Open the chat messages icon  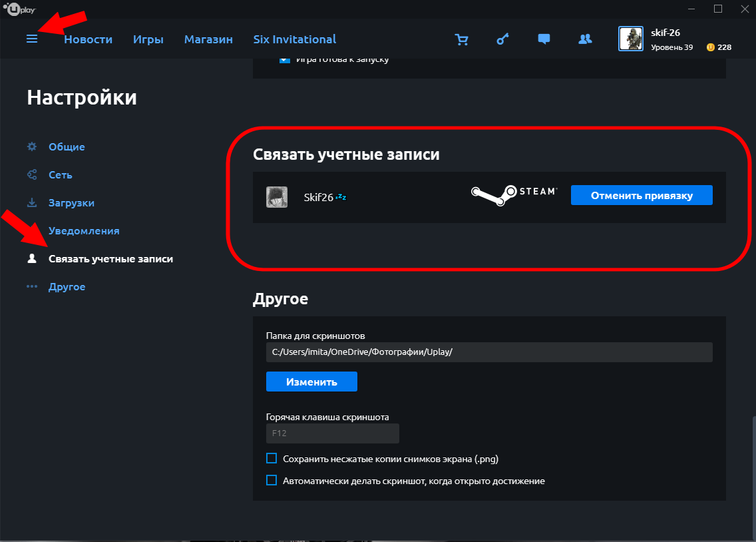pyautogui.click(x=544, y=39)
